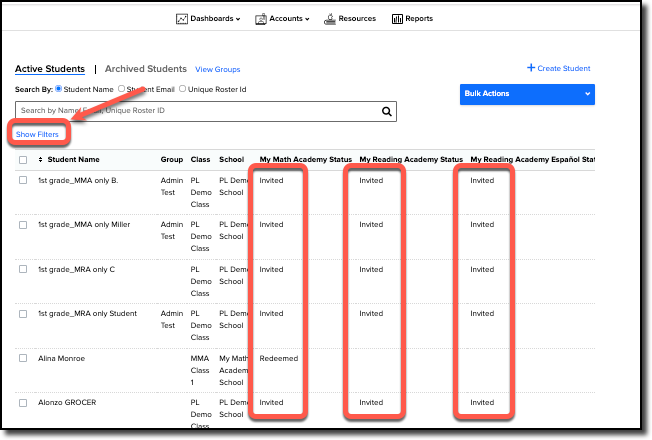Viewport: 652px width, 440px height.
Task: Switch to the Active Students tab
Action: [x=50, y=69]
